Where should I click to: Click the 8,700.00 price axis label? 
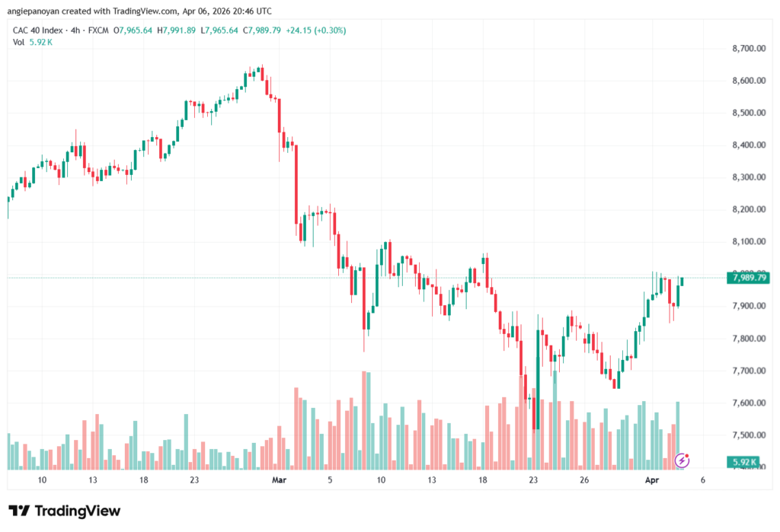748,49
